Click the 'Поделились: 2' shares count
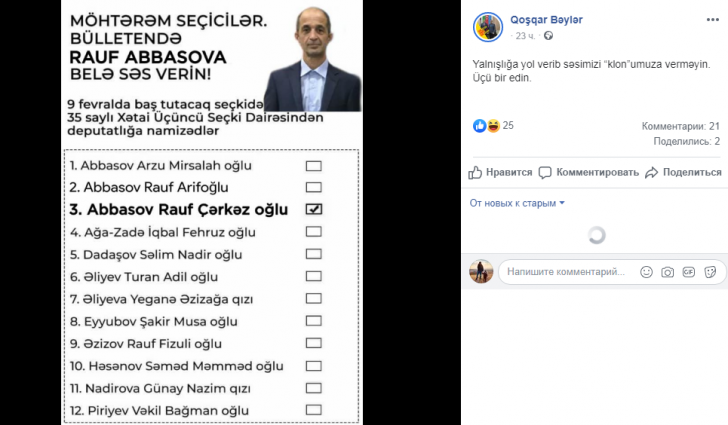Image resolution: width=728 pixels, height=425 pixels. pos(687,141)
